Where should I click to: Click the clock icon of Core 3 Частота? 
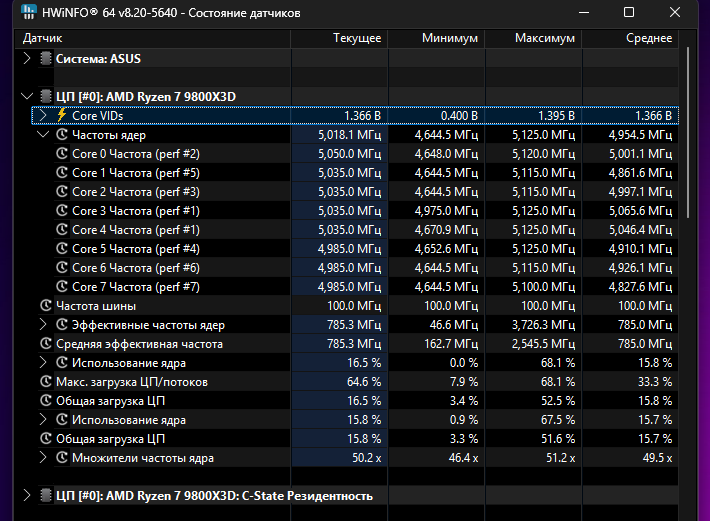pos(62,210)
